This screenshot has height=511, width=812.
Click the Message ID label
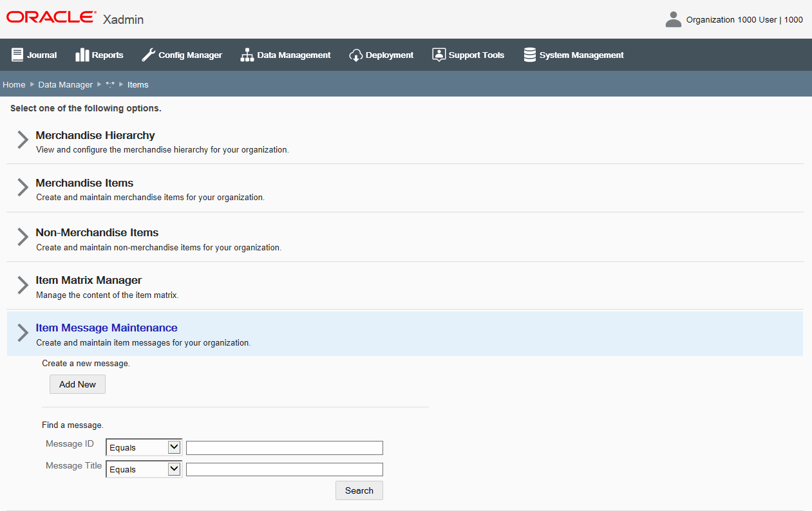[x=70, y=444]
